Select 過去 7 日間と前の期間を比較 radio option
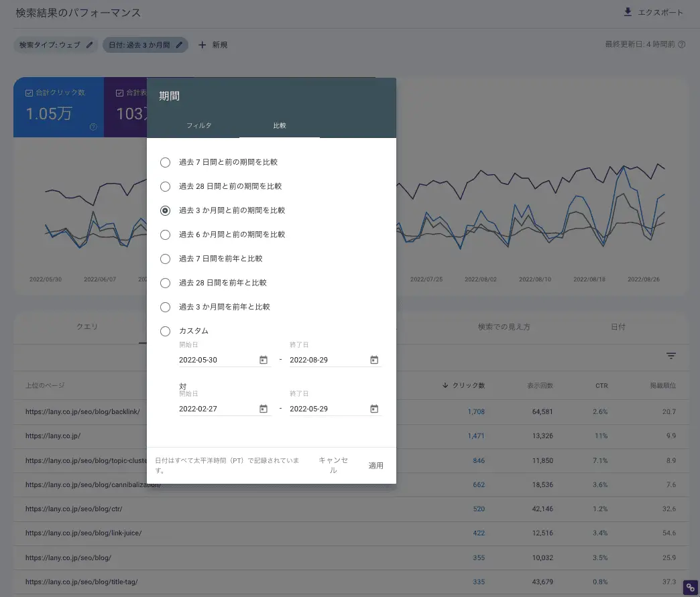Image resolution: width=700 pixels, height=597 pixels. [x=165, y=162]
